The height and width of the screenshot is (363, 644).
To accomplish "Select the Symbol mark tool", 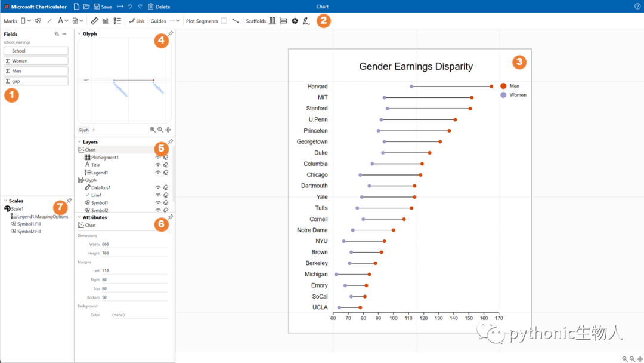I will coord(38,21).
